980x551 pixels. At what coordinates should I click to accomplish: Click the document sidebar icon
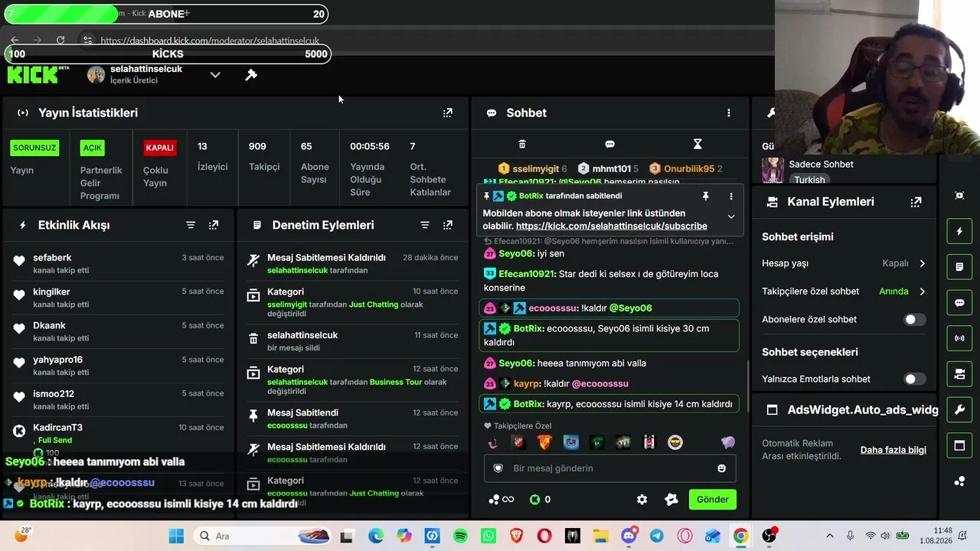point(959,267)
